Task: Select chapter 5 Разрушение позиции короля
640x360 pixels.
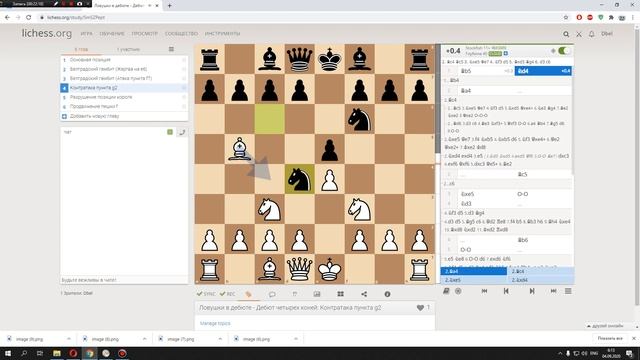Action: coord(124,97)
